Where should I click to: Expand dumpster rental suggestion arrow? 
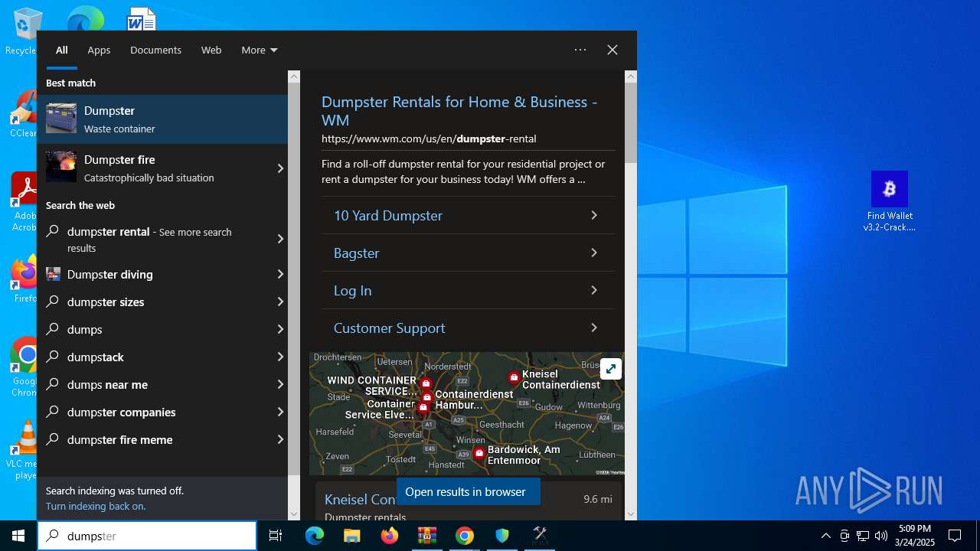[x=280, y=239]
